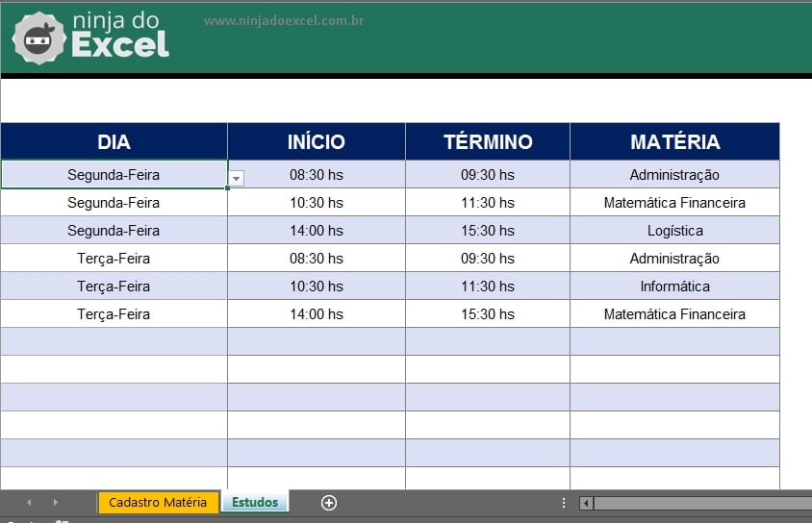The image size is (812, 523).
Task: Select 14:00 hs in the Logística row
Action: click(317, 230)
